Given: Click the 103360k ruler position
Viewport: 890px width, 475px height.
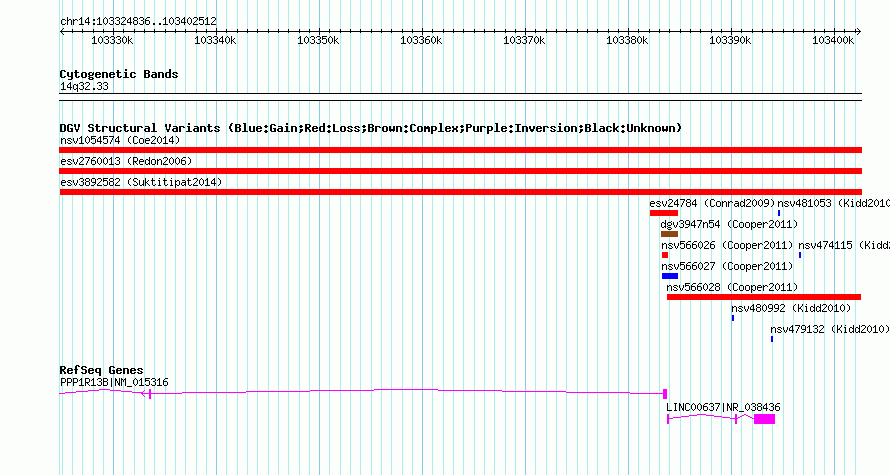Looking at the screenshot, I should [421, 40].
